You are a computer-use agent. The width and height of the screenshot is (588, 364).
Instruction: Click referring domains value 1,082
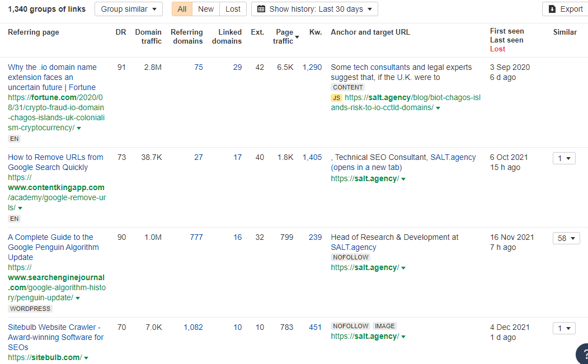193,327
